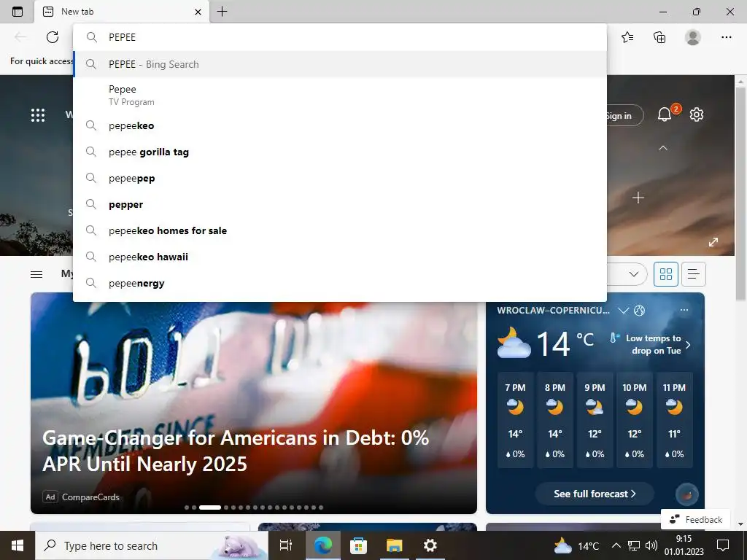747x560 pixels.
Task: Open Collections icon in toolbar
Action: [x=659, y=37]
